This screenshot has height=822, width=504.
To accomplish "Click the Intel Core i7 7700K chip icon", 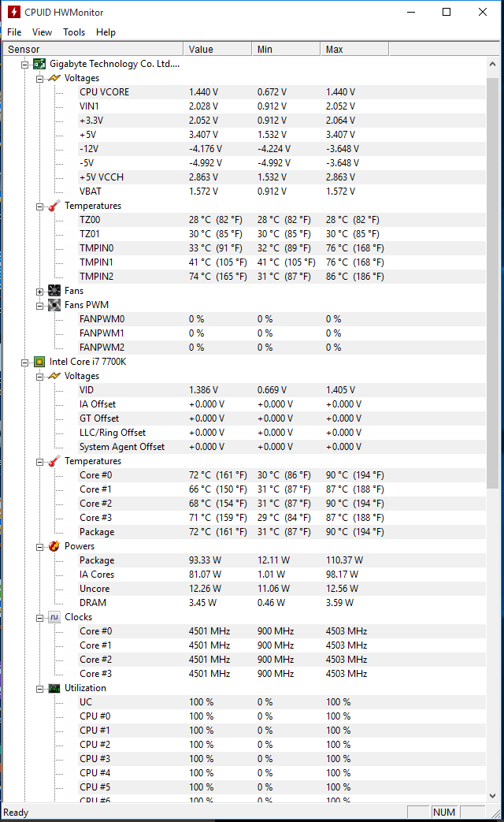I will (39, 362).
